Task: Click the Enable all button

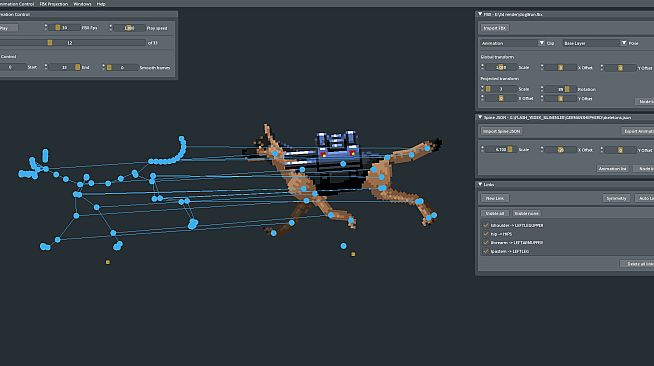Action: pyautogui.click(x=495, y=213)
